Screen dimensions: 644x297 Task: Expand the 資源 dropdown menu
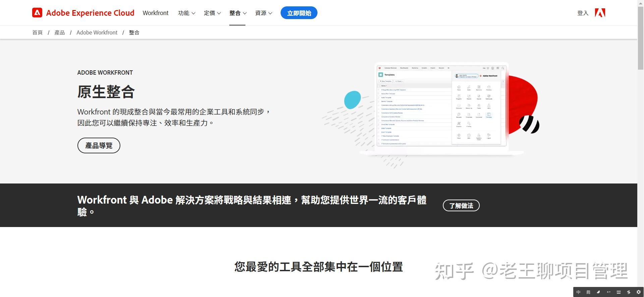click(264, 13)
